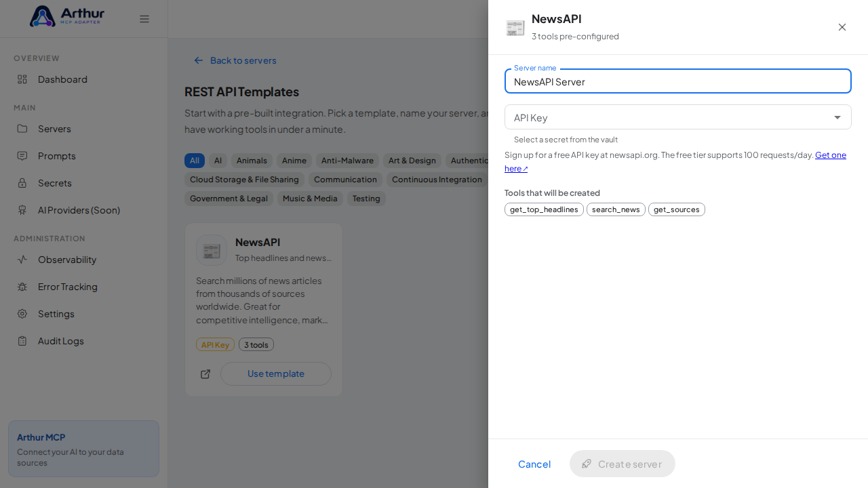Filter by Music & Media chip

point(310,199)
